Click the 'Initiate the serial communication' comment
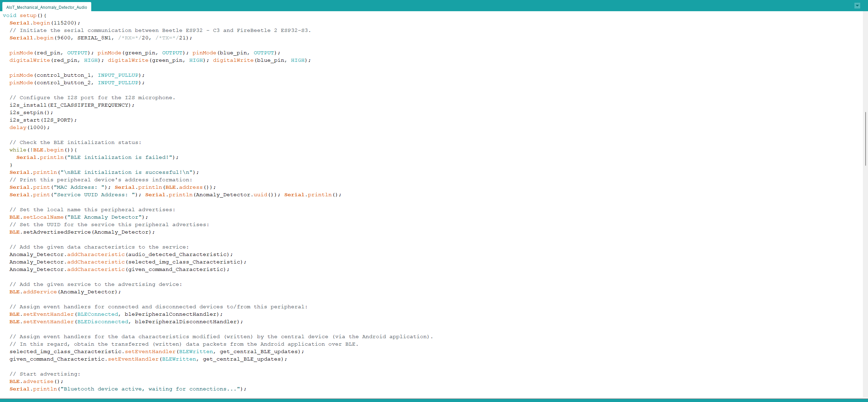Screen dimensions: 868x402 (x=160, y=30)
